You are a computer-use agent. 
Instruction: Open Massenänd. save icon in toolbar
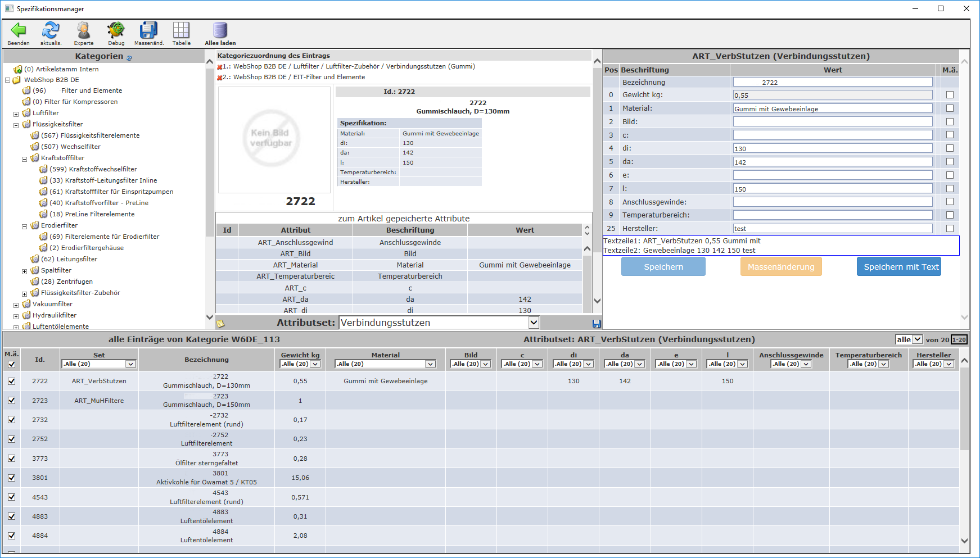[x=149, y=30]
